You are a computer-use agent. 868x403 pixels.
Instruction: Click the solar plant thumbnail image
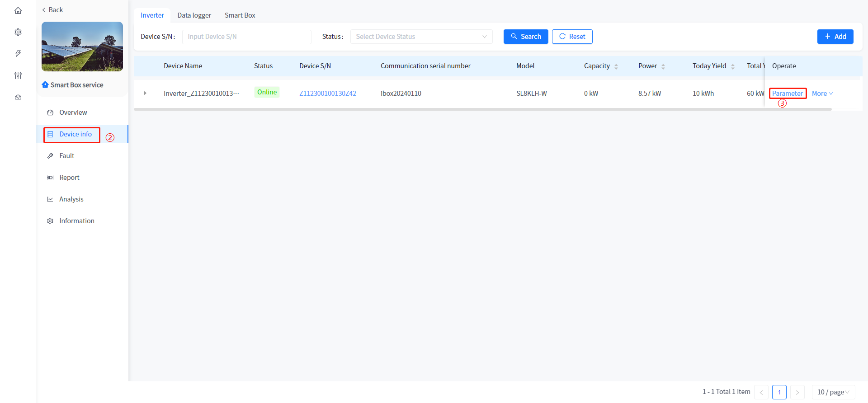(82, 47)
